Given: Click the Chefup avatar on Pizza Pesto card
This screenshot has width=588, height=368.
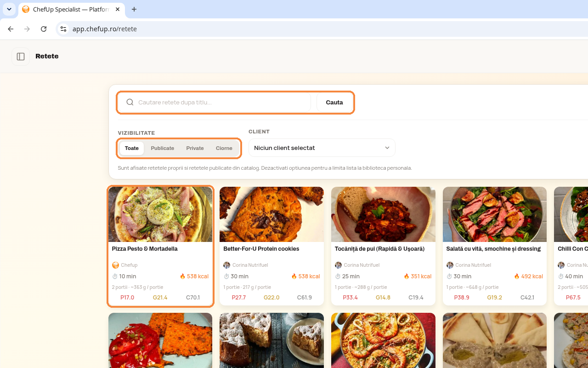Looking at the screenshot, I should pyautogui.click(x=115, y=265).
